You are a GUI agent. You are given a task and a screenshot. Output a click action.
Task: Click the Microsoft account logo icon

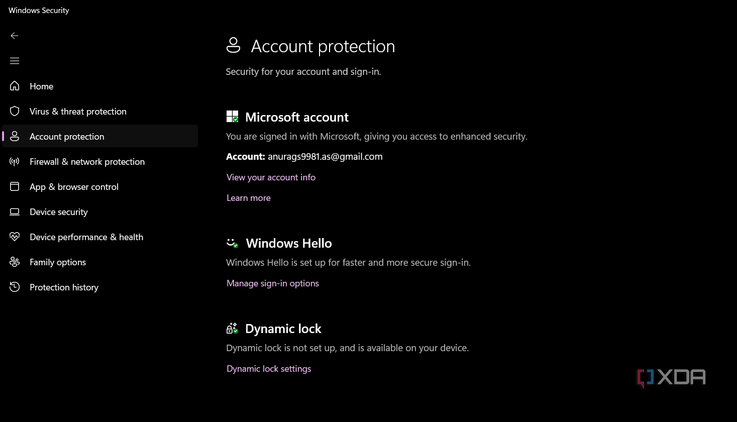pyautogui.click(x=232, y=117)
